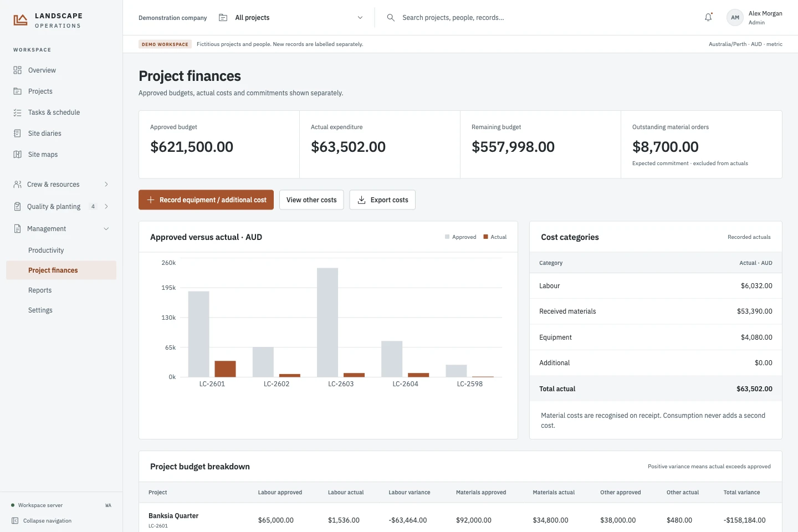Open the All projects dropdown
798x532 pixels.
coord(291,18)
